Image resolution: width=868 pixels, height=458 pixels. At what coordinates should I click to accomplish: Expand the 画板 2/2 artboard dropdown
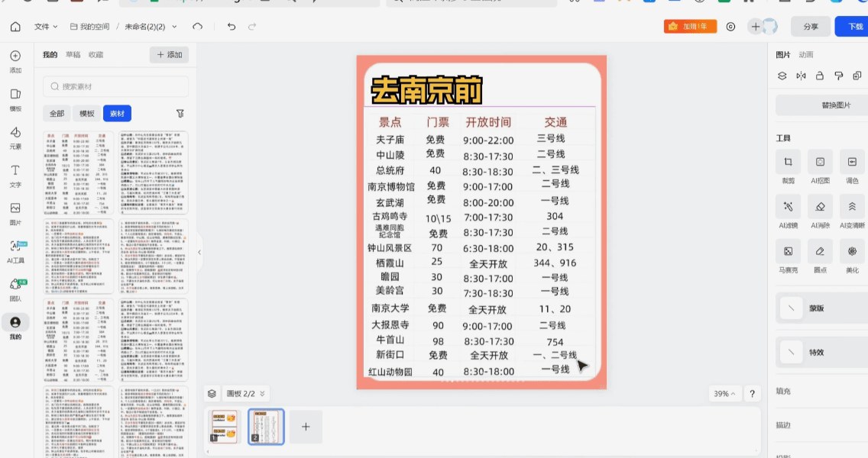(246, 394)
